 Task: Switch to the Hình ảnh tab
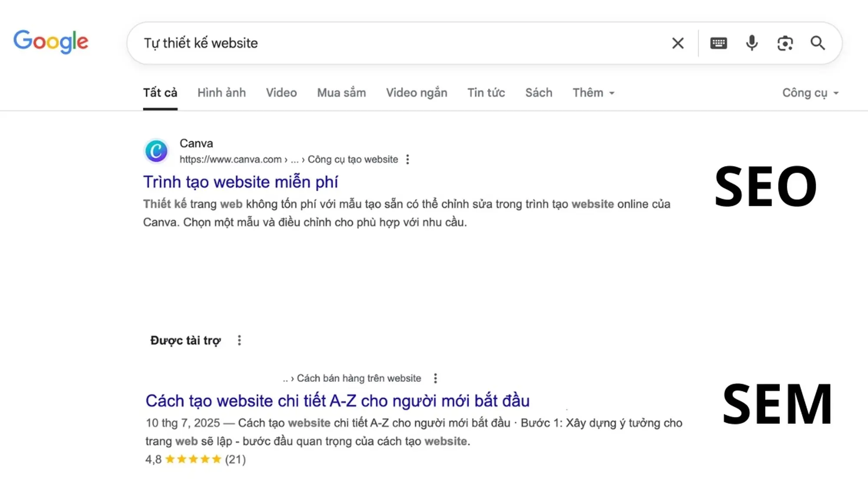coord(221,93)
